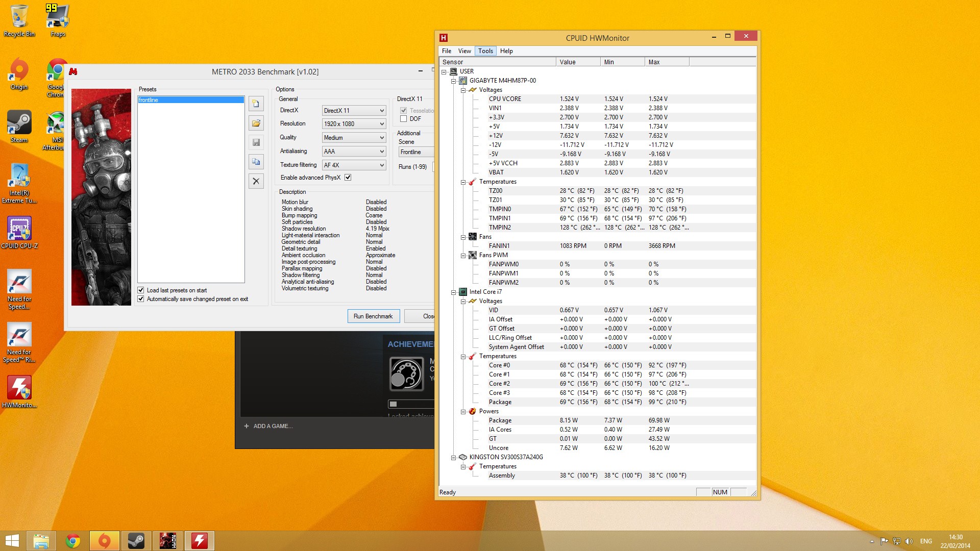Open the Antialiasing dropdown
This screenshot has height=551, width=980.
tap(354, 152)
